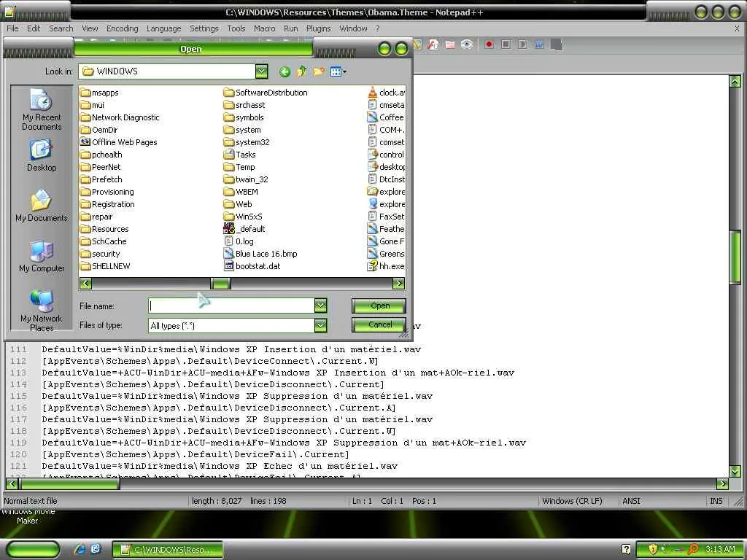The image size is (747, 560).
Task: Open the Language menu
Action: tap(164, 28)
